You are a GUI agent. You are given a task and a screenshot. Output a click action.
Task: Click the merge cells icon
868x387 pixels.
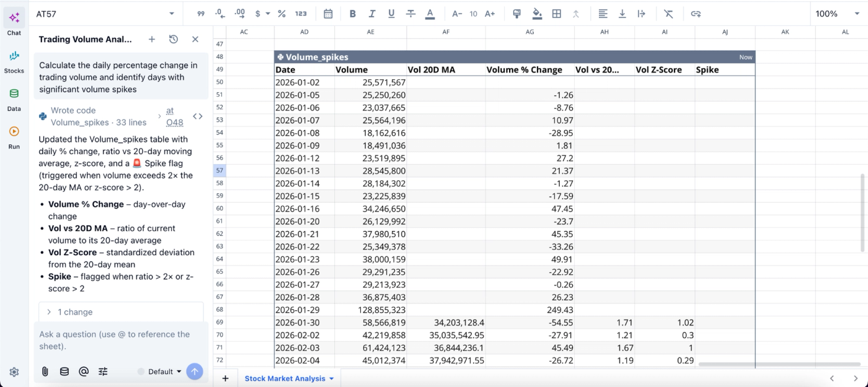pos(576,14)
